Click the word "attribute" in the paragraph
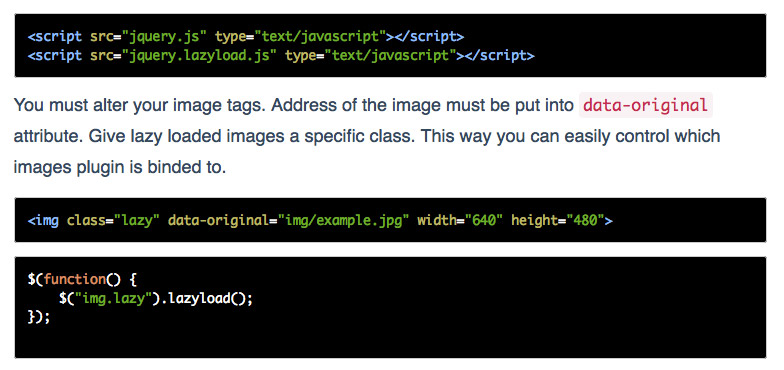Viewport: 784px width, 370px height. [x=47, y=136]
